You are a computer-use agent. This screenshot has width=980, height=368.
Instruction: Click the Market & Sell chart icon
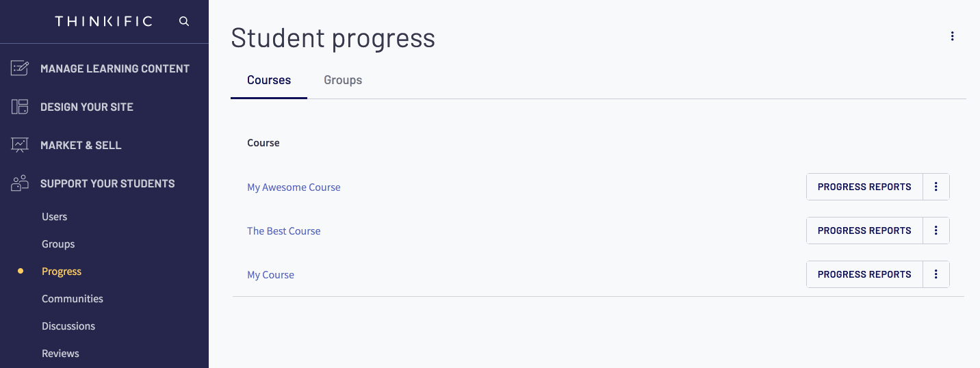20,145
